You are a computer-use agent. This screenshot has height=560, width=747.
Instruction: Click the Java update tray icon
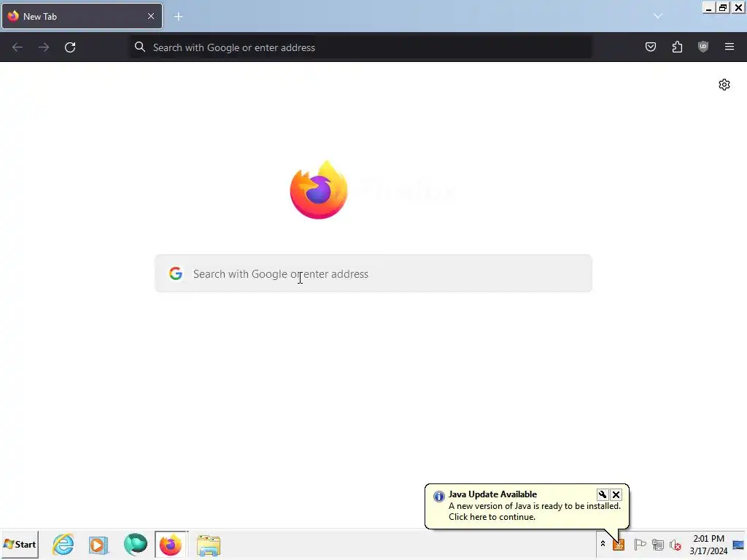click(619, 544)
